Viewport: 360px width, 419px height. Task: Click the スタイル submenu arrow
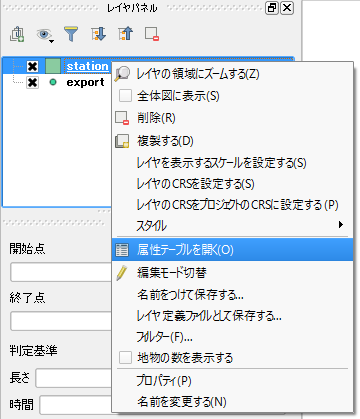click(340, 225)
